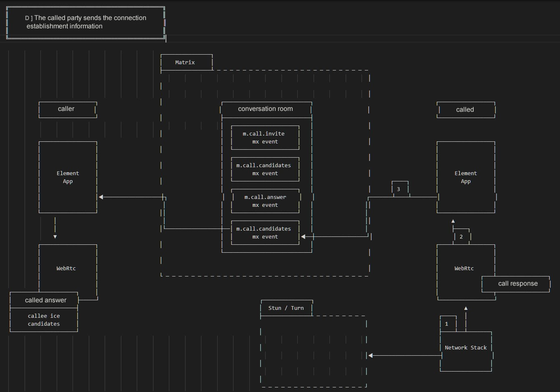Click the WebRtc box under the called party
This screenshot has height=392, width=560.
coord(464,268)
